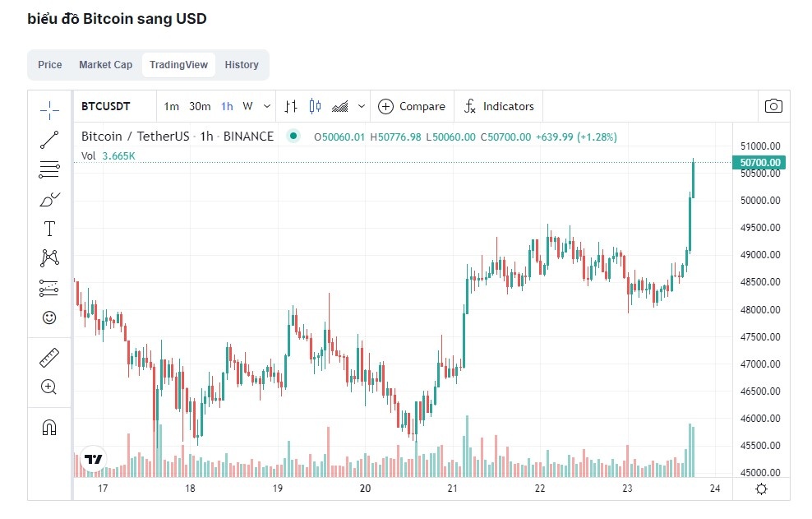Select the text annotation tool
Viewport: 812px width, 519px height.
(49, 228)
